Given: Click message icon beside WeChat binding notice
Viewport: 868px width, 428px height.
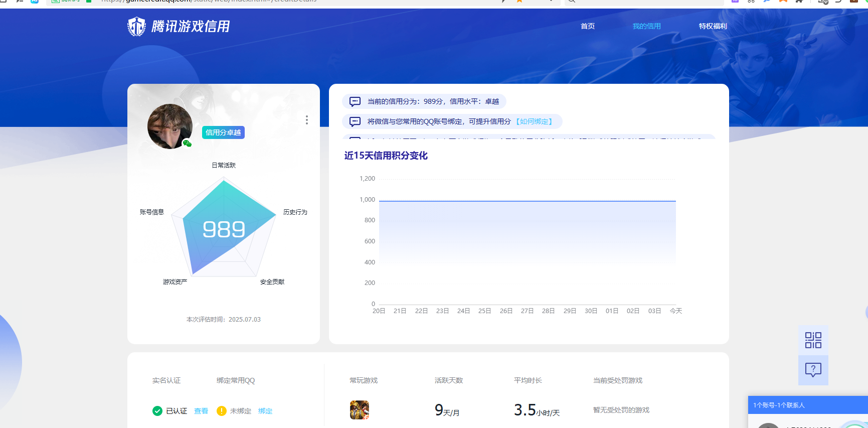Looking at the screenshot, I should (x=355, y=121).
